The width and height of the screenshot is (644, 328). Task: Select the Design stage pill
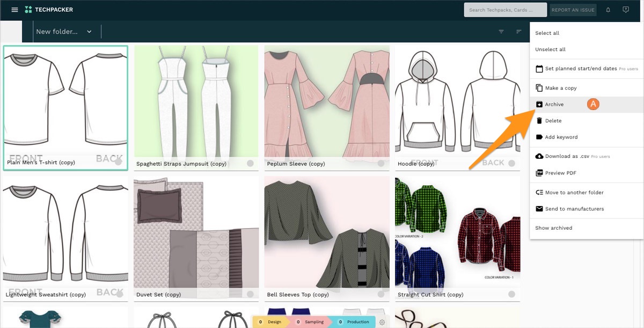[x=271, y=322]
